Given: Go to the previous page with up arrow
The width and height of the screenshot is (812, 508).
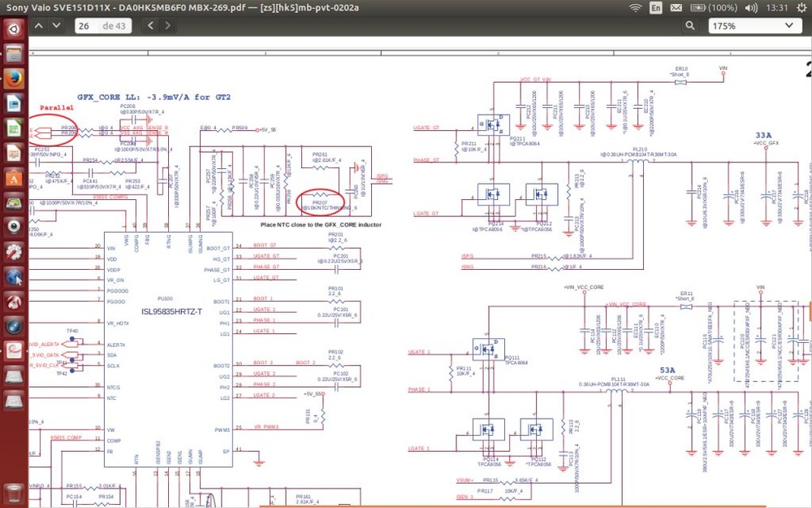Looking at the screenshot, I should tap(37, 26).
